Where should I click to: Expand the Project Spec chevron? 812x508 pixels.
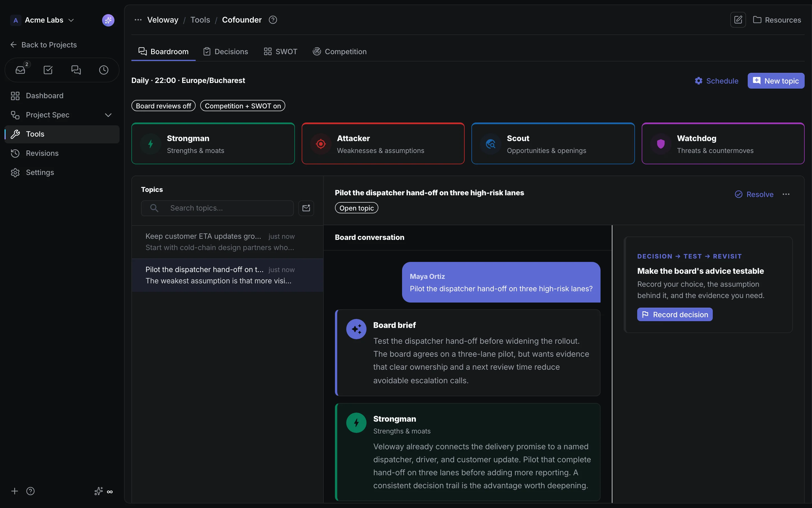point(108,115)
